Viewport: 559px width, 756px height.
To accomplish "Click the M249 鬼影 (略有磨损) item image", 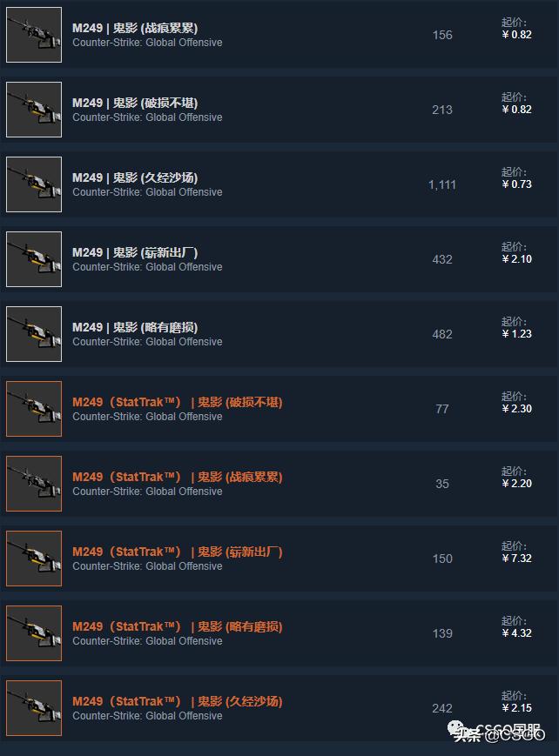I will click(x=34, y=334).
